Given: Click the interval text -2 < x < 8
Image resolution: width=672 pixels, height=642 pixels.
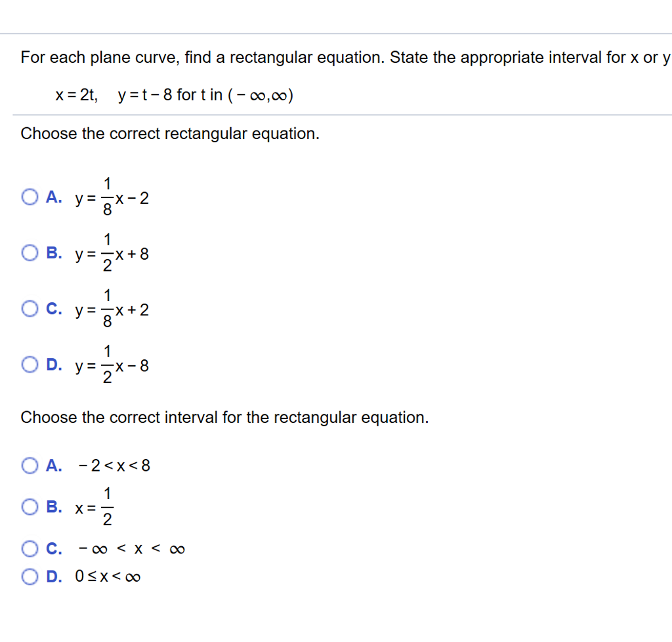Looking at the screenshot, I should click(113, 466).
